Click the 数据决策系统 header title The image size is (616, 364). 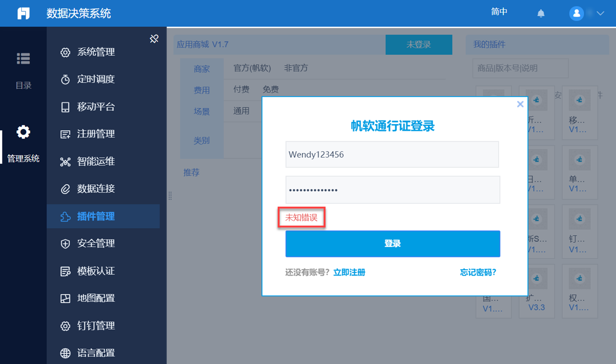[79, 13]
